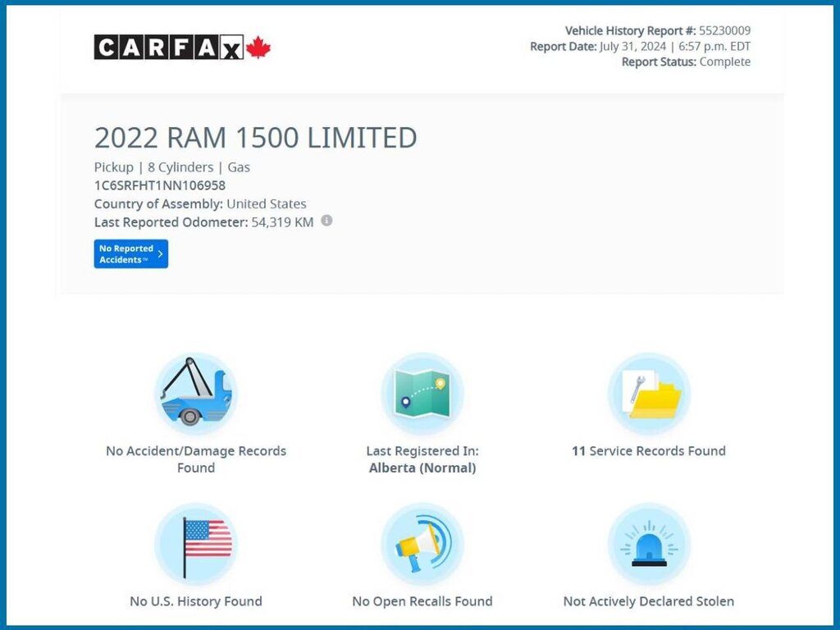Click the odometer value 54,319 KM
The height and width of the screenshot is (630, 840).
pos(282,222)
